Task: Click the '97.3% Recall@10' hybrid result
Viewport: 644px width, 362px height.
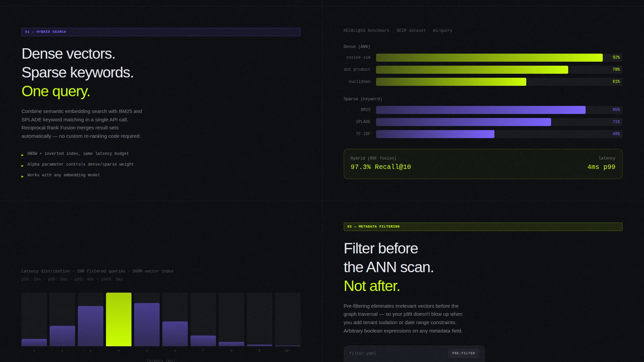Action: coord(381,167)
